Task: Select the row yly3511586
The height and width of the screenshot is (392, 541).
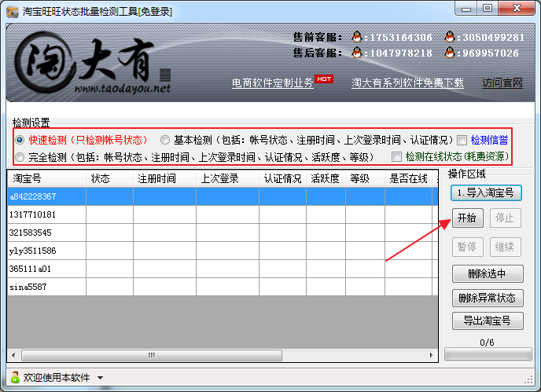Action: [223, 251]
